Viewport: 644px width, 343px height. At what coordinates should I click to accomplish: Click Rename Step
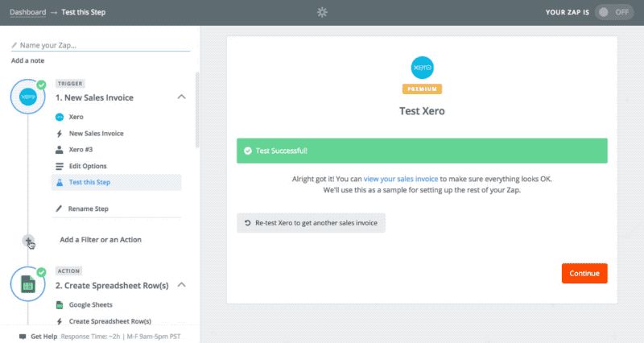point(89,209)
